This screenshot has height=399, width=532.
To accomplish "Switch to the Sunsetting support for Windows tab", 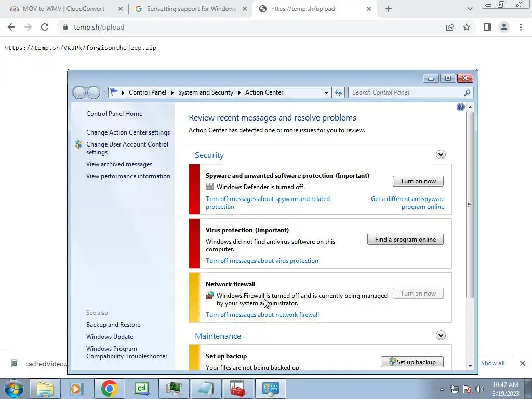I will [191, 9].
